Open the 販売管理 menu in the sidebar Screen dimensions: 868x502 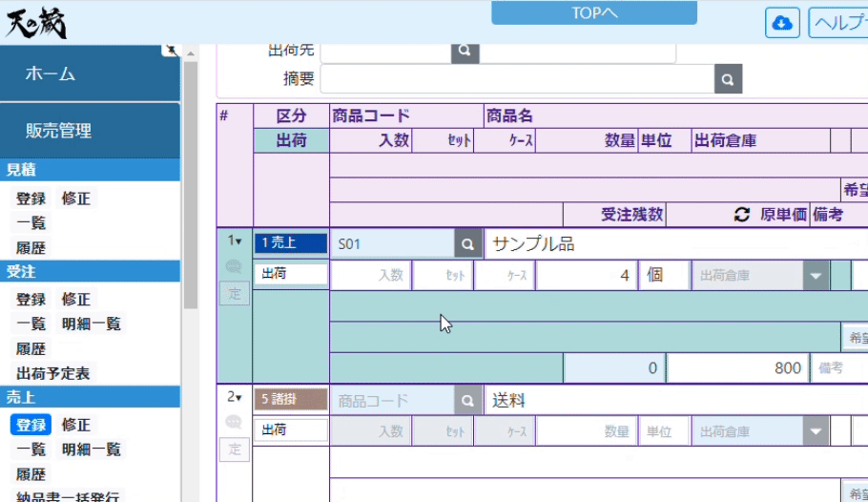point(91,131)
